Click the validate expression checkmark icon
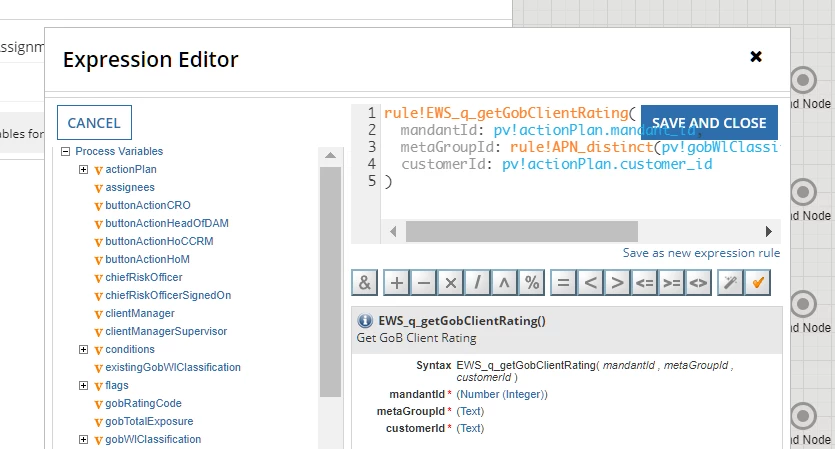The image size is (835, 449). click(x=758, y=282)
